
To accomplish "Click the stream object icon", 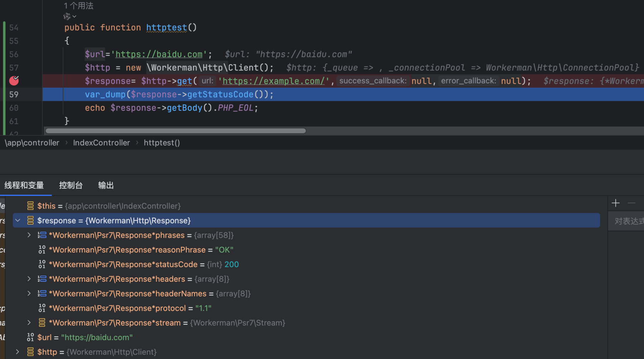I will click(x=42, y=323).
